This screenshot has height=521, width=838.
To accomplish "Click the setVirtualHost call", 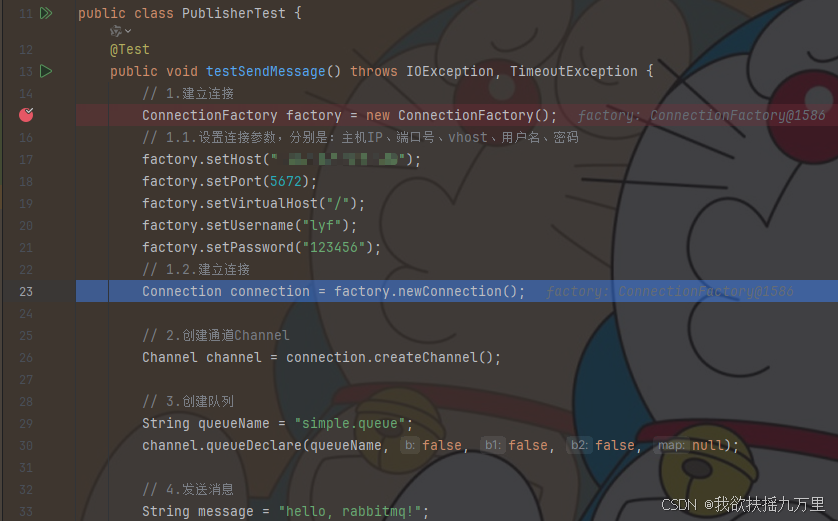I will tap(262, 204).
